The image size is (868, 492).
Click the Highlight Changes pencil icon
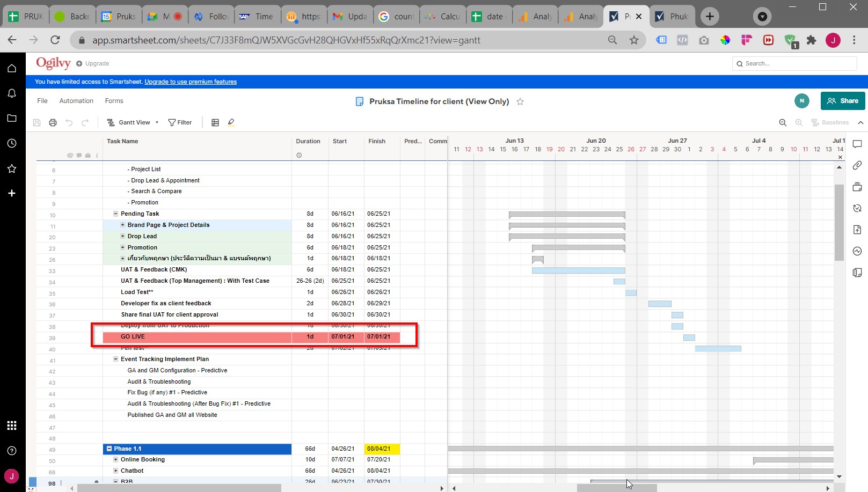click(231, 122)
